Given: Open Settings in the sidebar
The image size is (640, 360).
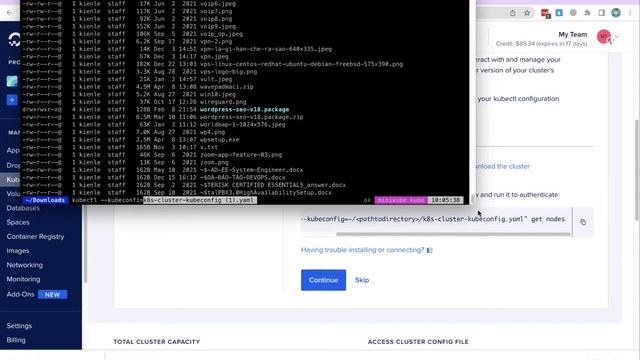Looking at the screenshot, I should 19,326.
